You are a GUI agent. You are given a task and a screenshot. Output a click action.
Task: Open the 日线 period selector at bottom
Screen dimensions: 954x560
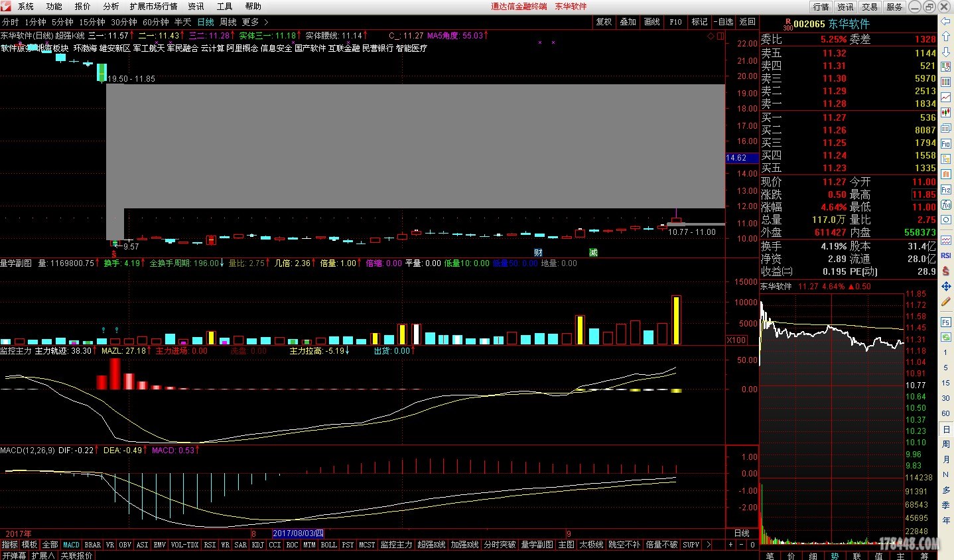click(x=742, y=533)
